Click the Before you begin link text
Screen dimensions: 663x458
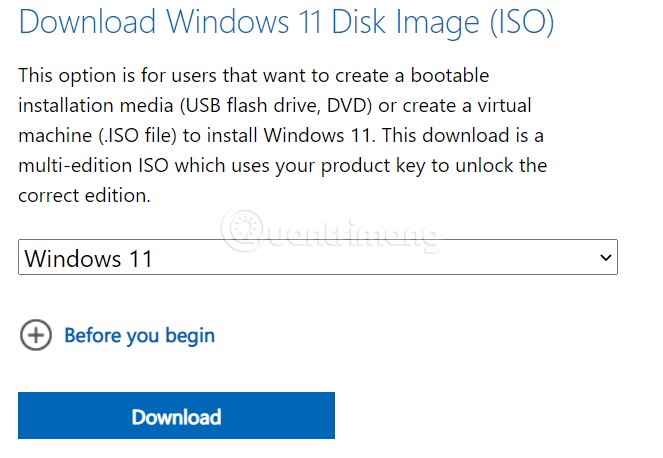[139, 335]
